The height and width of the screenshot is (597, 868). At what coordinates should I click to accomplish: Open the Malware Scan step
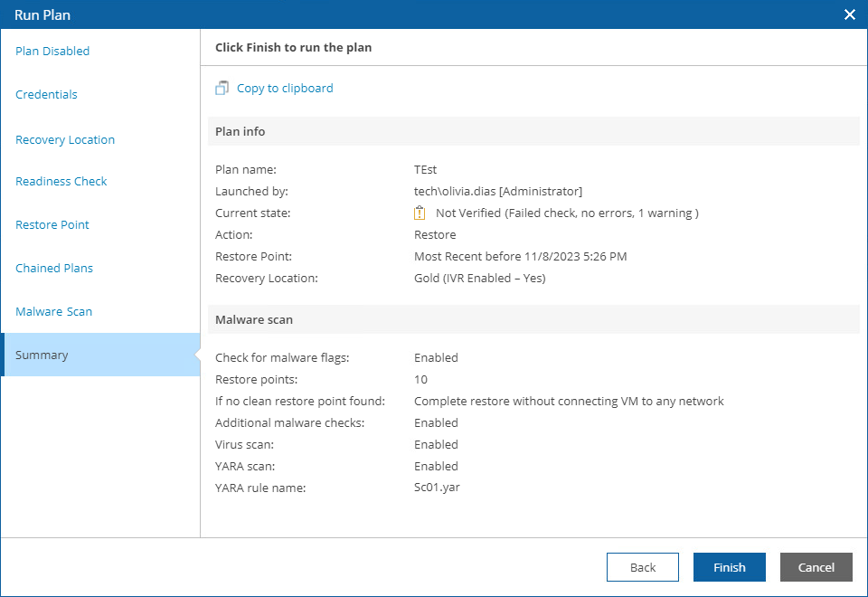pyautogui.click(x=54, y=312)
